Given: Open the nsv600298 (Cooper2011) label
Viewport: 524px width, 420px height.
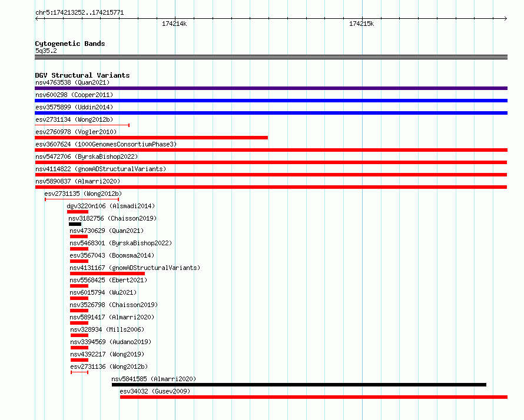Looking at the screenshot, I should pos(74,95).
